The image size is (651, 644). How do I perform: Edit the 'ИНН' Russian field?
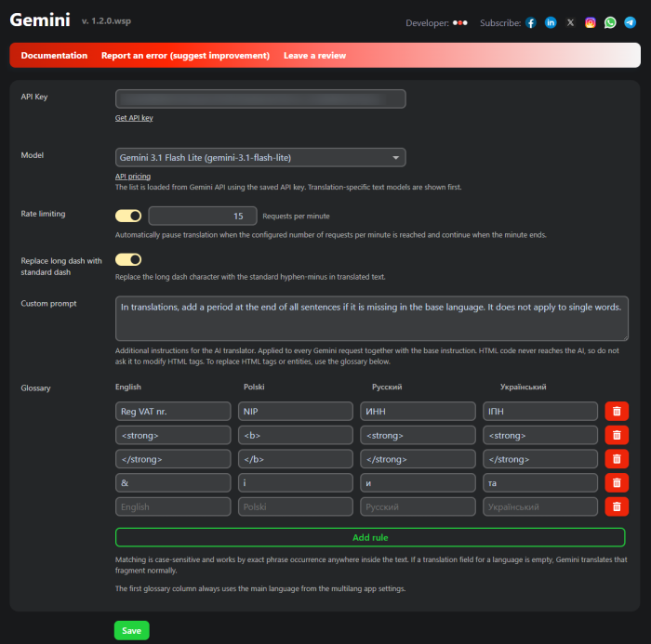pyautogui.click(x=418, y=412)
